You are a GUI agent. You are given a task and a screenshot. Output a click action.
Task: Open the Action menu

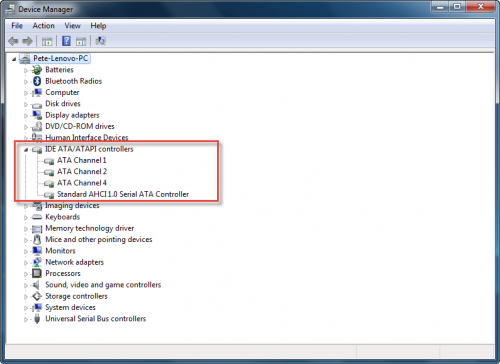[43, 26]
